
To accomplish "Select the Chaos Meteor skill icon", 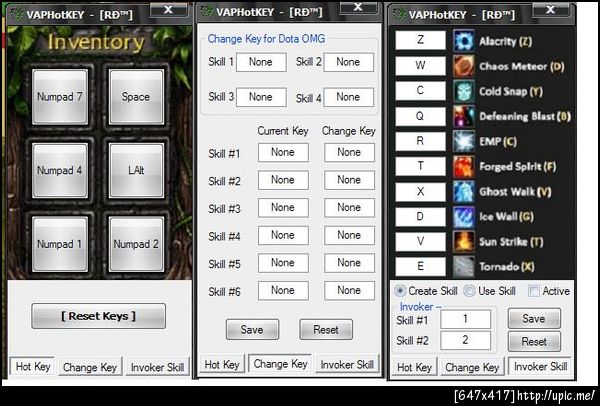I will [464, 66].
